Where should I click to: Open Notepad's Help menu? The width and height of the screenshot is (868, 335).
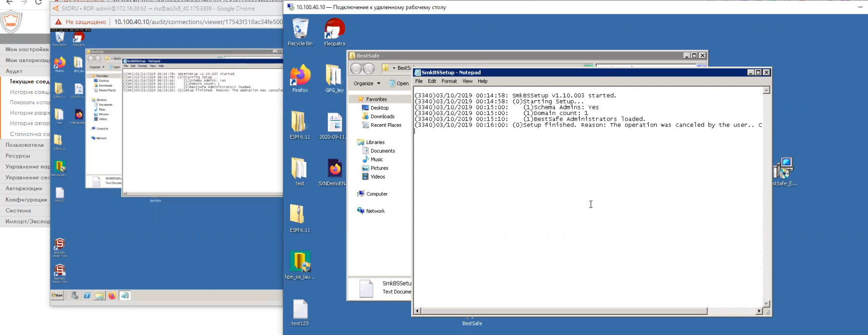pos(482,81)
